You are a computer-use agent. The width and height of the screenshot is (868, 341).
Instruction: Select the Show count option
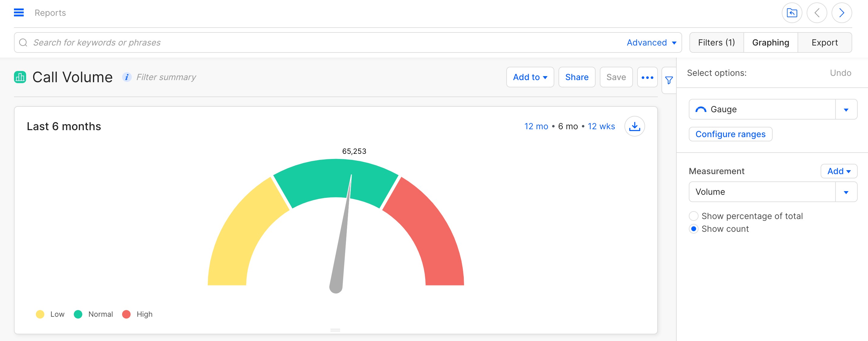pos(694,229)
